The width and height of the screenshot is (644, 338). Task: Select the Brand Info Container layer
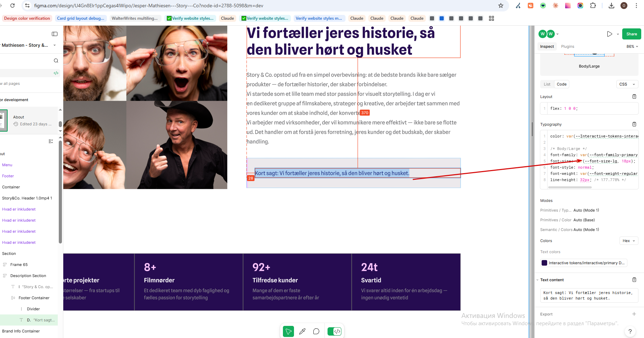point(21,331)
